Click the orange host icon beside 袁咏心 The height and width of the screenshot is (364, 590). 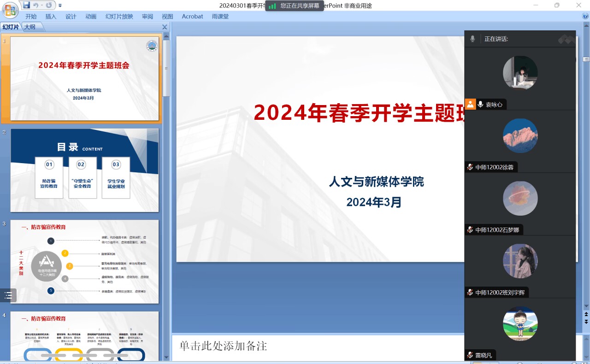pyautogui.click(x=470, y=104)
